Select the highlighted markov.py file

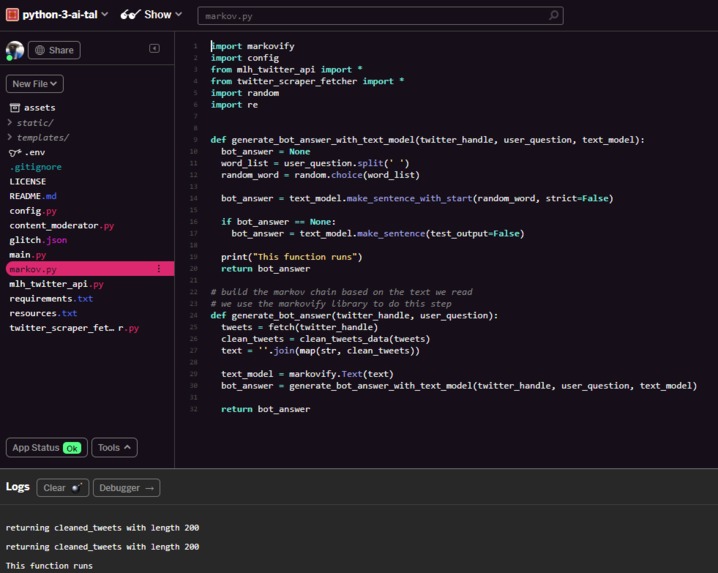tap(90, 269)
